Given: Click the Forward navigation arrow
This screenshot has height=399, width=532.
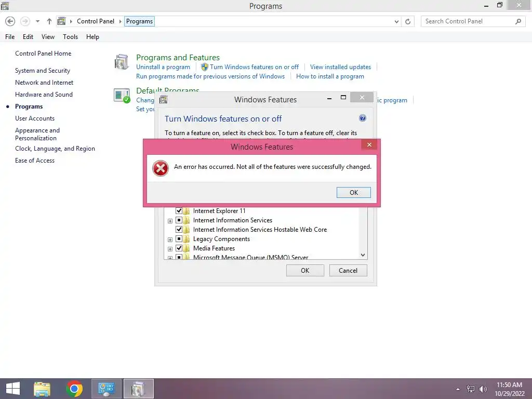Looking at the screenshot, I should [x=25, y=21].
